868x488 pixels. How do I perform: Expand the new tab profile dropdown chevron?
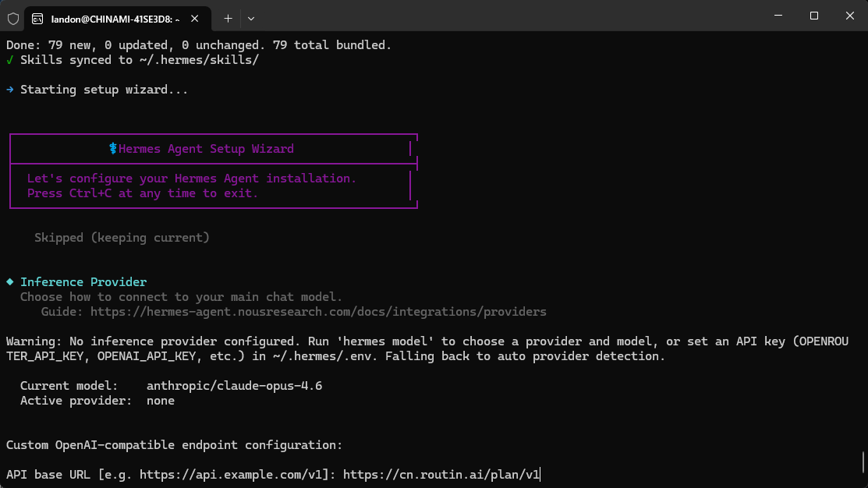(x=250, y=18)
